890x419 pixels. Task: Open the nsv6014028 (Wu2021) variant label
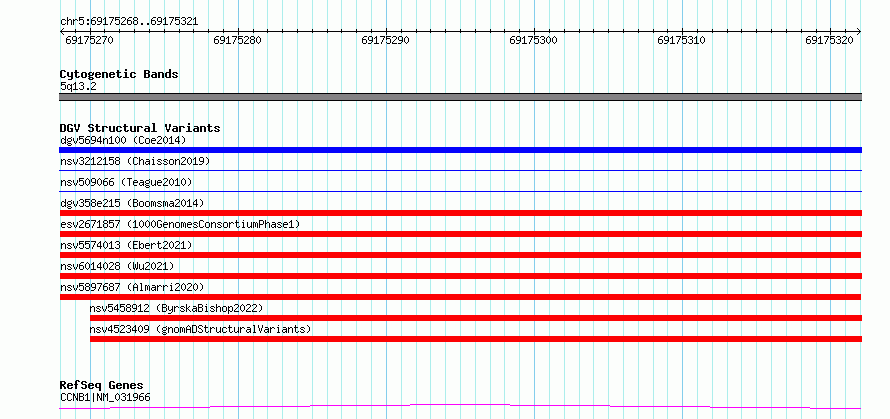click(117, 266)
